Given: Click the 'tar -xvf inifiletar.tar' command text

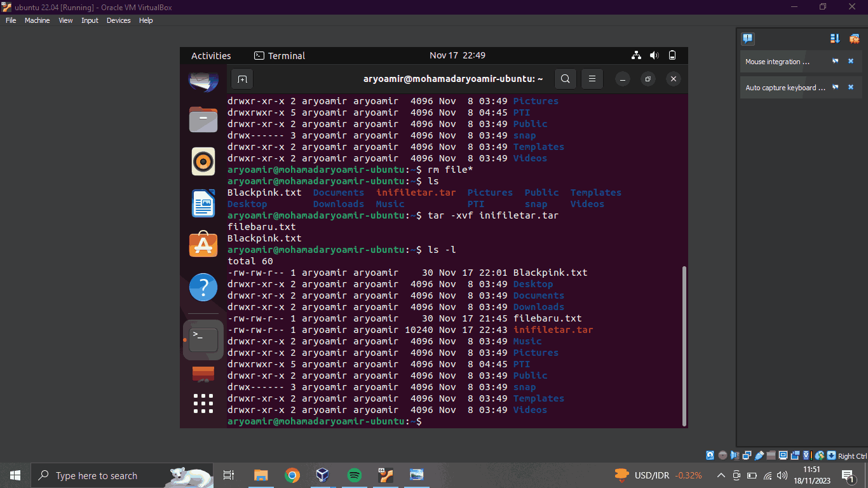Looking at the screenshot, I should pyautogui.click(x=493, y=215).
